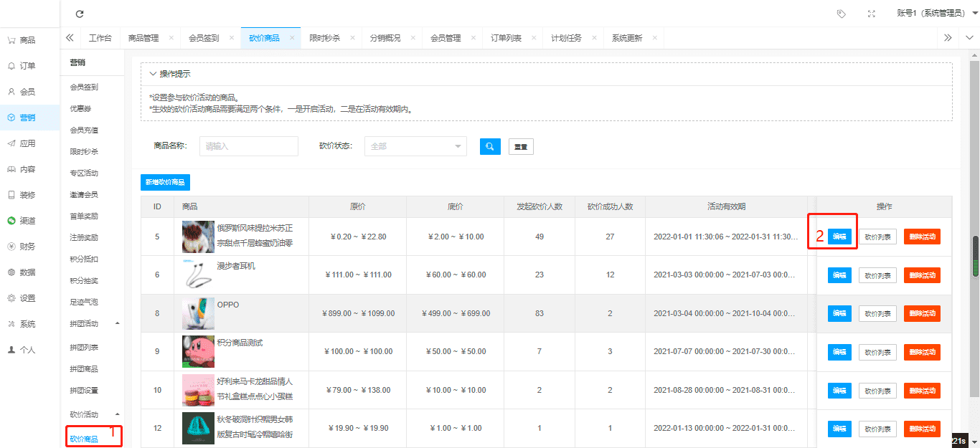This screenshot has height=448, width=980.
Task: Close the 商品管理 tab
Action: pos(171,38)
